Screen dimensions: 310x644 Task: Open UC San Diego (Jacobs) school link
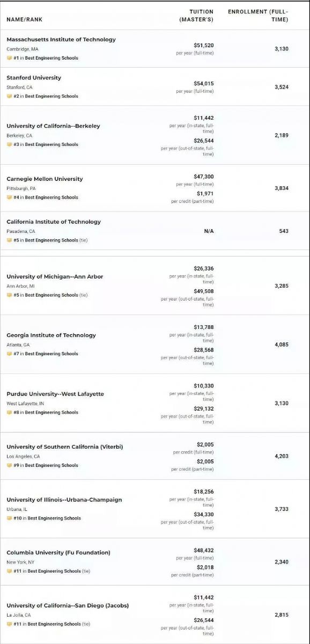tap(68, 606)
